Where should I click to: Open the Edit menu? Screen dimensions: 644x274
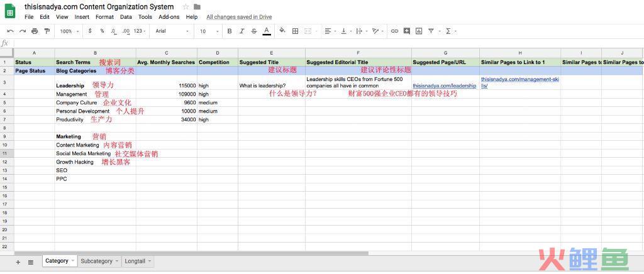pos(45,17)
